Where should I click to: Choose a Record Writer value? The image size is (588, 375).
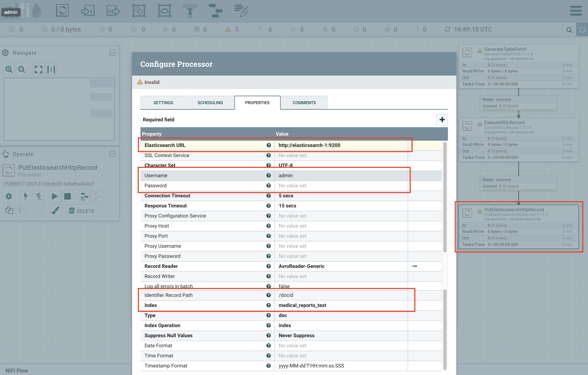[341, 276]
